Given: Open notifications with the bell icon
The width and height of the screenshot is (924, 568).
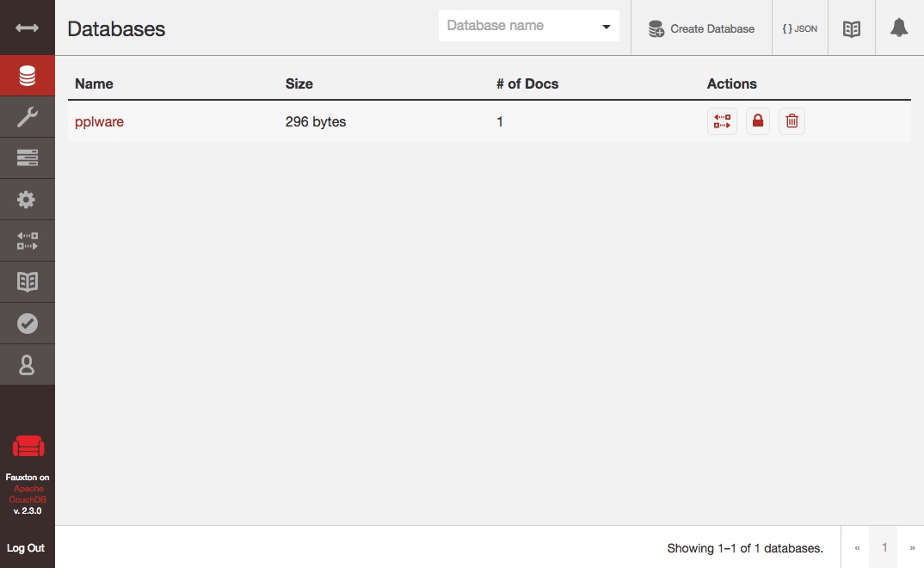Looking at the screenshot, I should [x=899, y=28].
